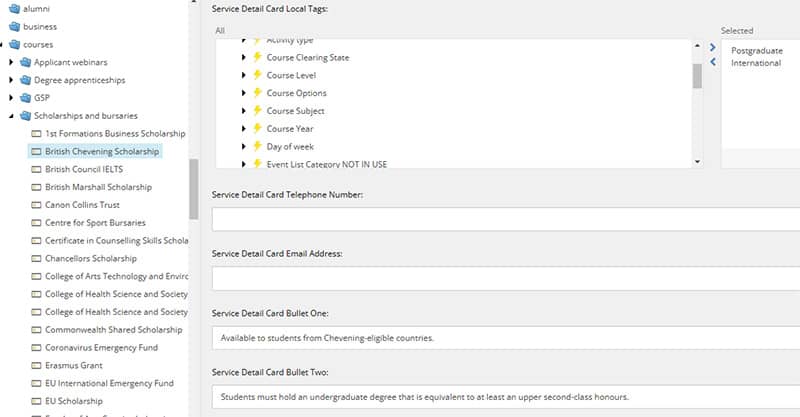Screen dimensions: 800x417
Task: Expand the Course Year tag
Action: pos(244,129)
